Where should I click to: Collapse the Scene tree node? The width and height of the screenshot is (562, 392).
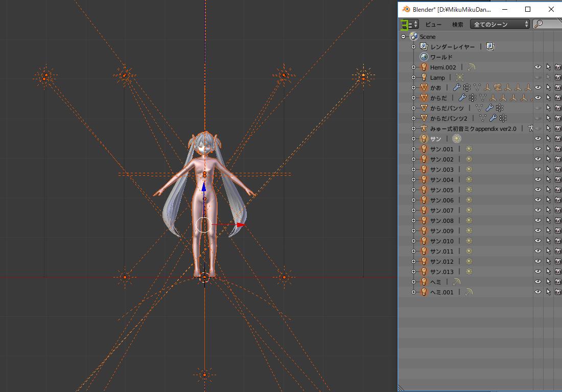pyautogui.click(x=403, y=37)
